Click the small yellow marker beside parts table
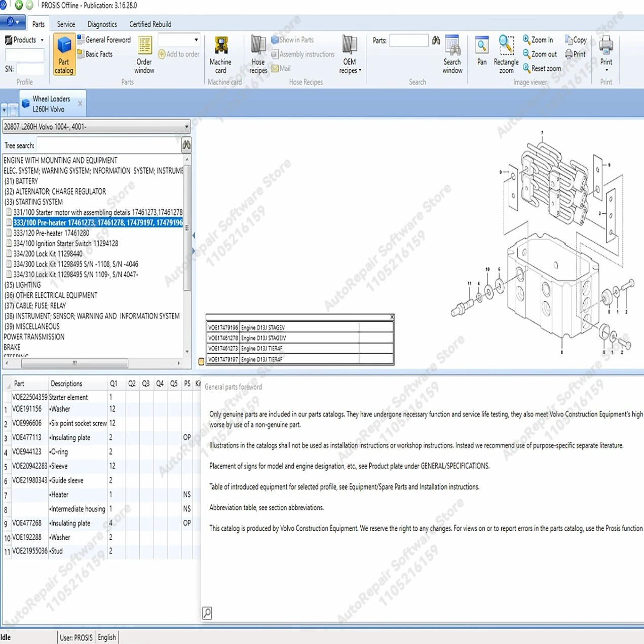 201,361
